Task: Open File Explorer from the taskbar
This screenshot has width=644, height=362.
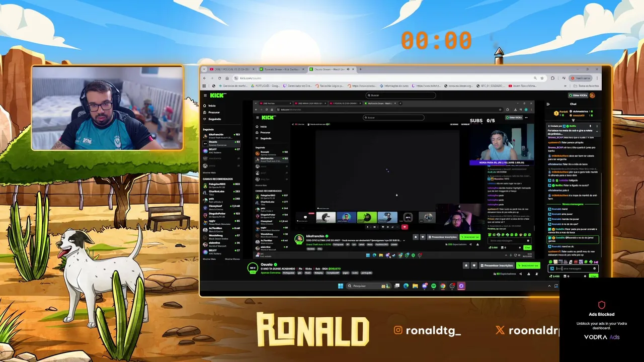Action: tap(415, 286)
